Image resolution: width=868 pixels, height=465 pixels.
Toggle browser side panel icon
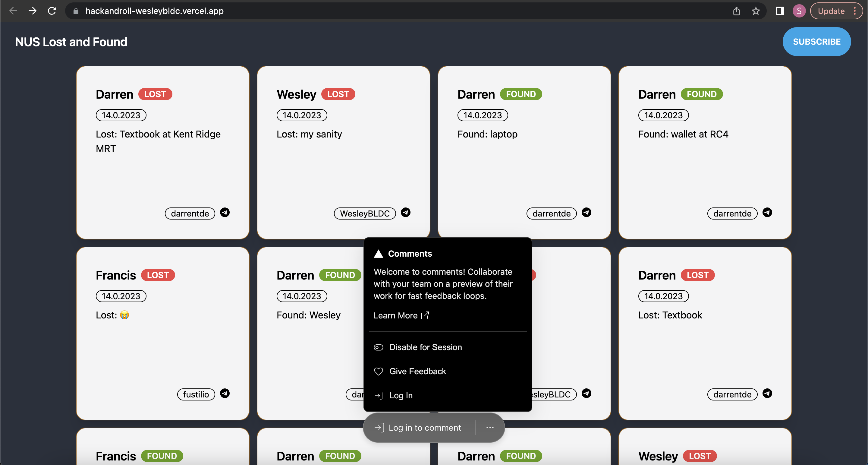tap(780, 11)
